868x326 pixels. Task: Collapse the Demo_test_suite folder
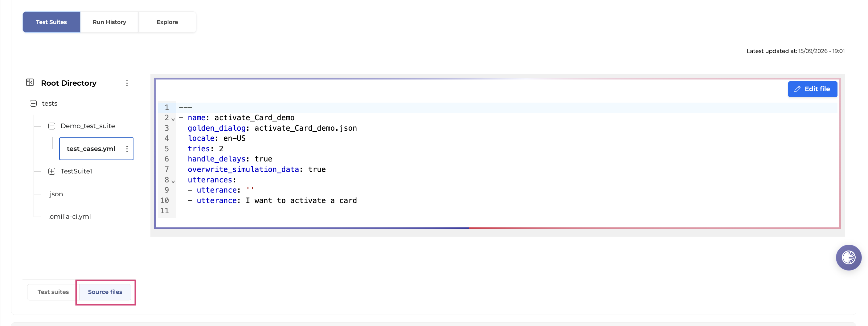51,126
